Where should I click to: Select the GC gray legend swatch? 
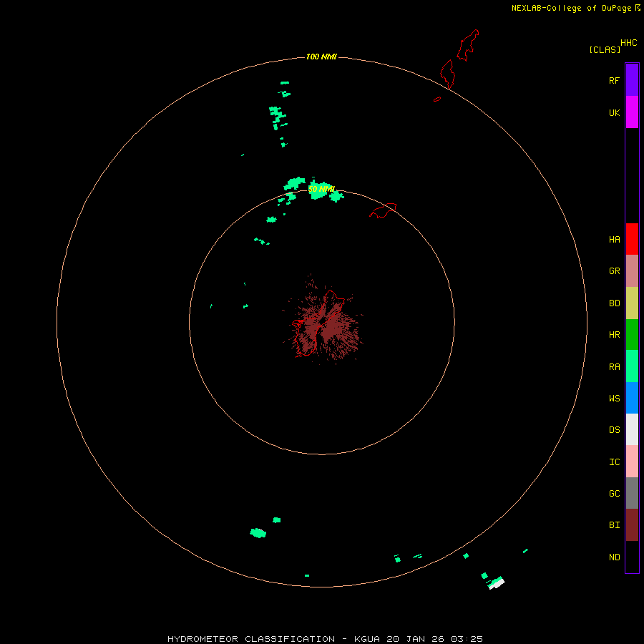(x=632, y=493)
